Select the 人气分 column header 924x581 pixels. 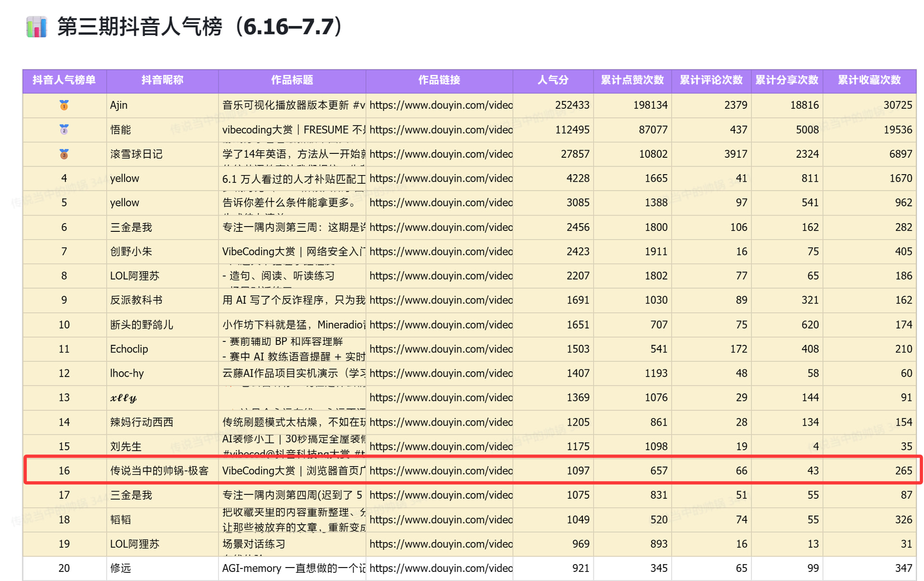pyautogui.click(x=553, y=80)
